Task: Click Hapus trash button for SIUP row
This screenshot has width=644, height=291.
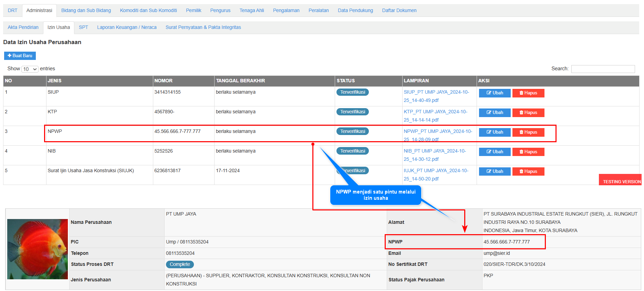Action: 528,93
